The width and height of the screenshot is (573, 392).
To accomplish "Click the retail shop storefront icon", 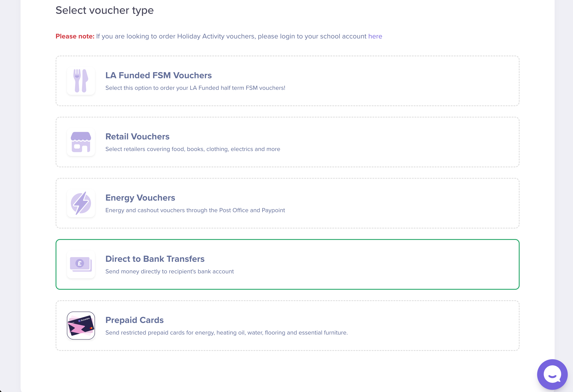I will pos(81,142).
